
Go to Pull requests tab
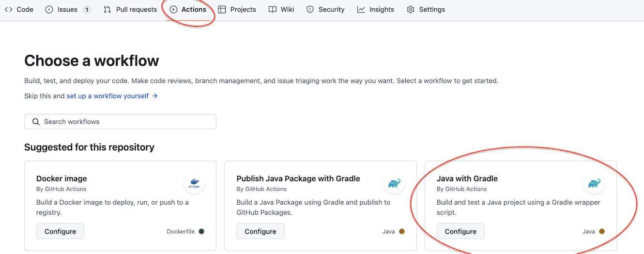(130, 9)
